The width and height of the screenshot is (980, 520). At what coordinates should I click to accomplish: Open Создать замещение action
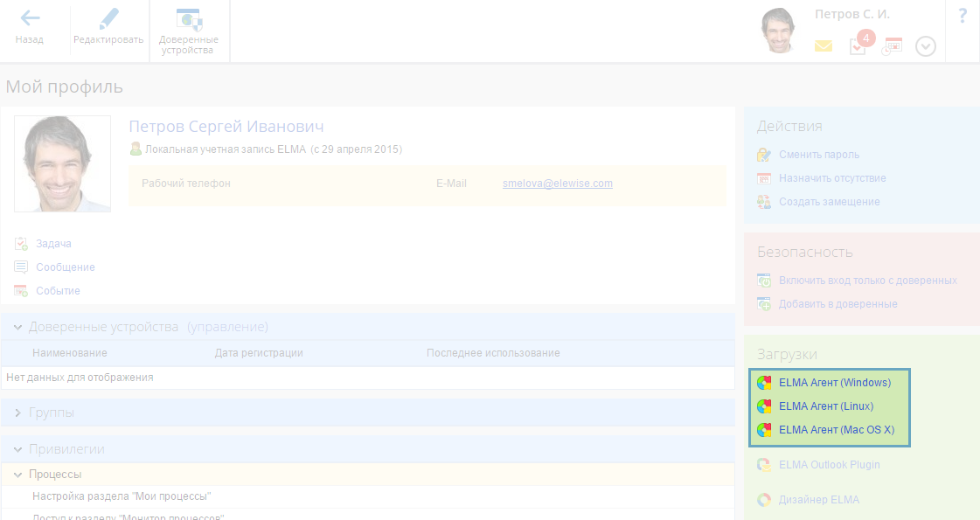(830, 202)
